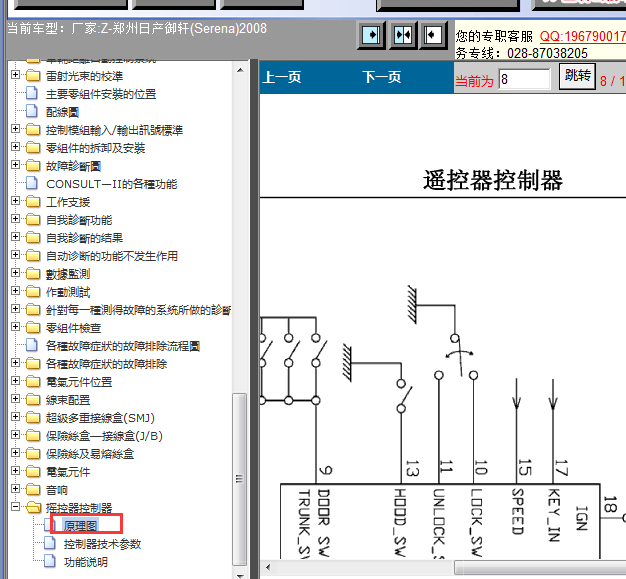The image size is (626, 579).
Task: Select the 原理图 tree item
Action: [x=80, y=526]
